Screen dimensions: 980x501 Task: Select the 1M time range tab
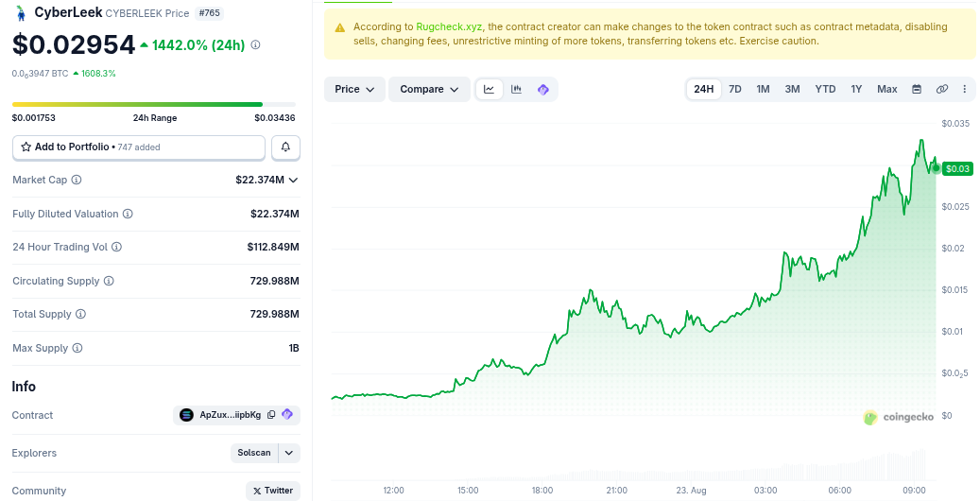(x=763, y=90)
